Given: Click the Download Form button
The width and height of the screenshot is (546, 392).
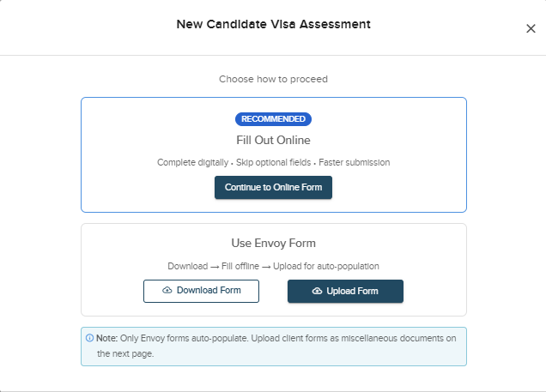Looking at the screenshot, I should (x=201, y=291).
